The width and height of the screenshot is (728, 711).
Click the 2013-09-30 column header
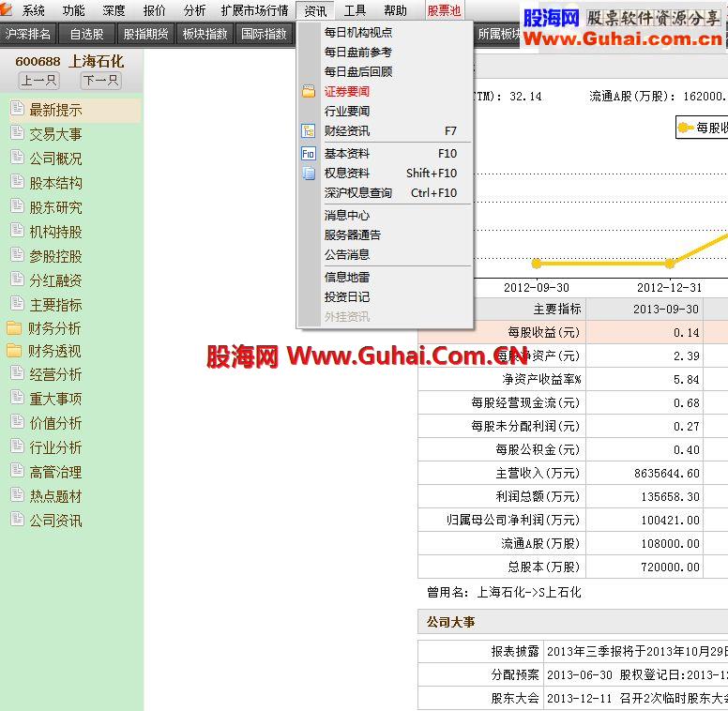tap(666, 310)
